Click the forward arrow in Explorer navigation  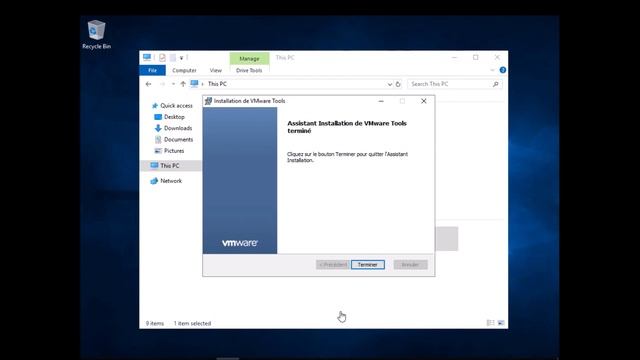[x=162, y=84]
